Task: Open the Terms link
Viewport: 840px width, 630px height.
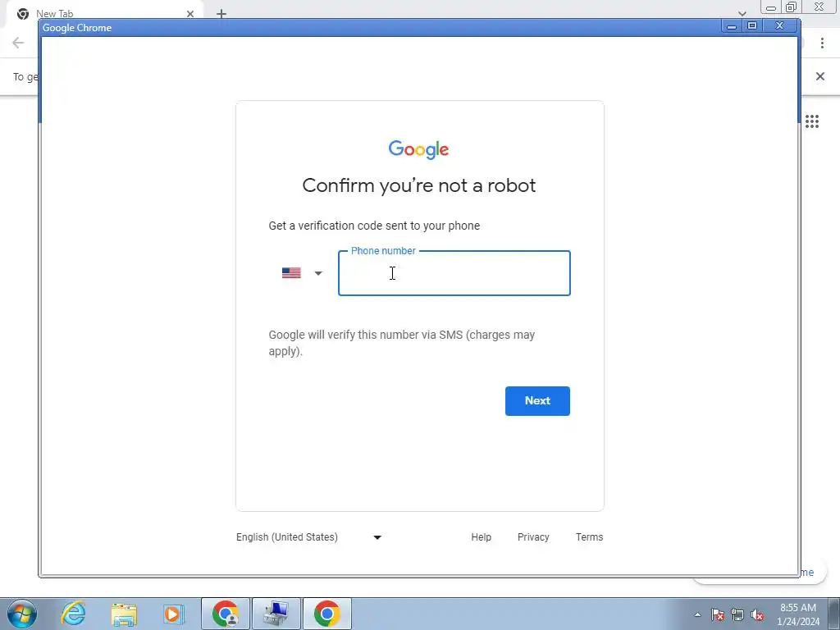Action: click(589, 536)
